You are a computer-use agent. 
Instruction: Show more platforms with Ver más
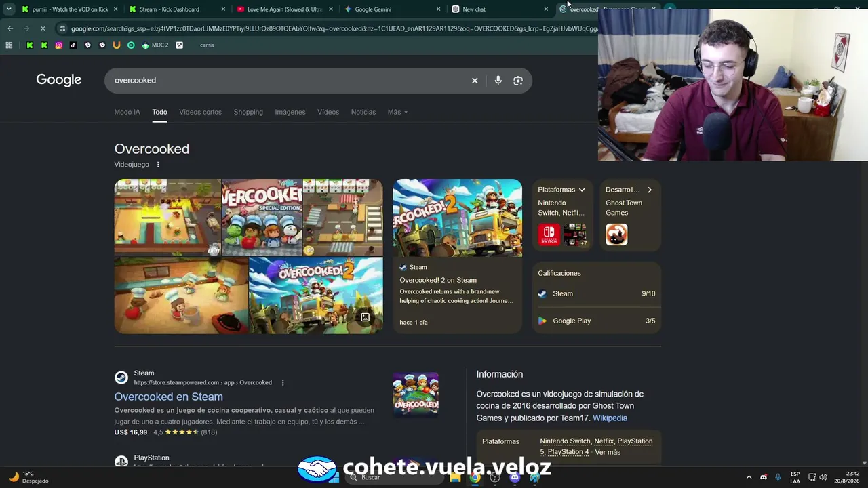pyautogui.click(x=608, y=452)
